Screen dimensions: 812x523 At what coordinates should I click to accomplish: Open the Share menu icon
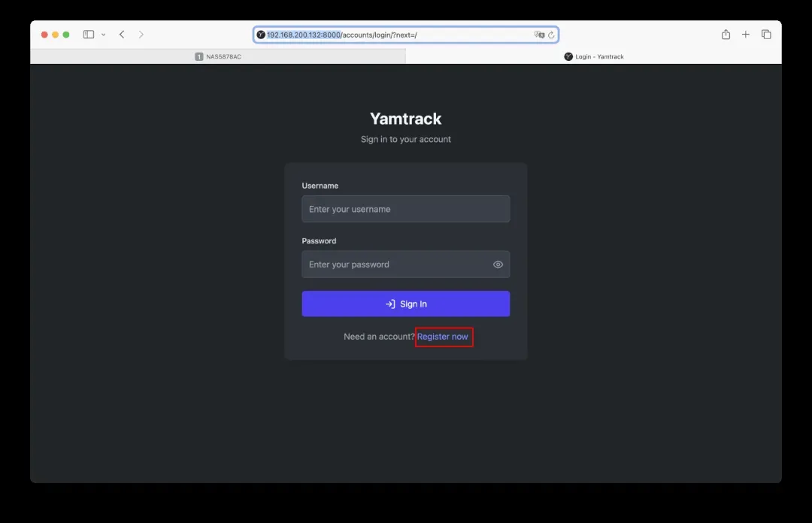pyautogui.click(x=726, y=35)
